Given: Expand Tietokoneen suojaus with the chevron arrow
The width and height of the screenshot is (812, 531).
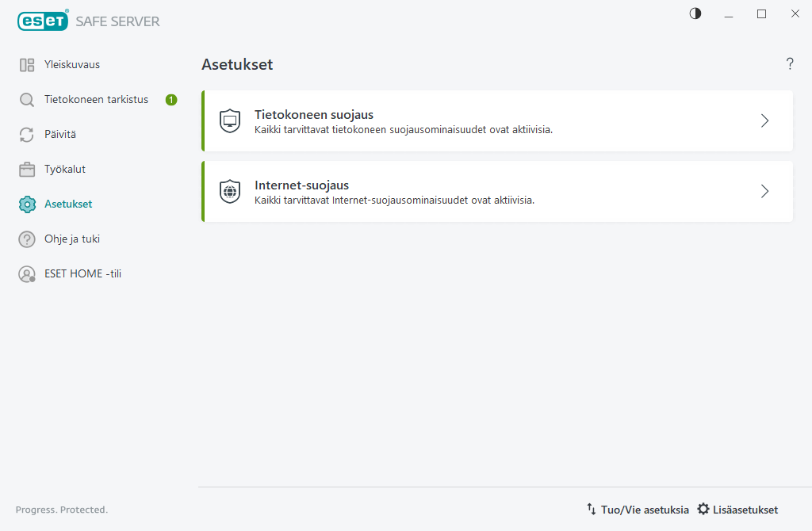Looking at the screenshot, I should pos(764,121).
